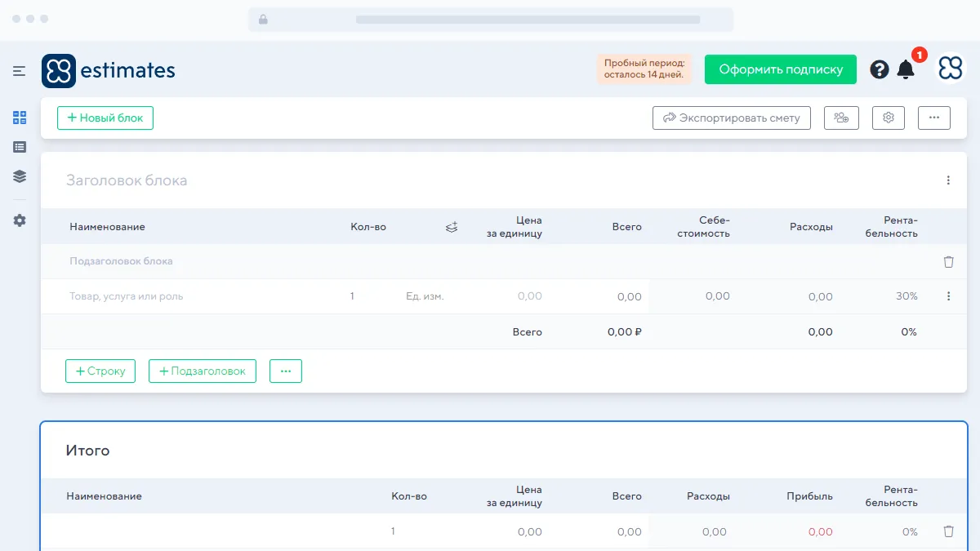
Task: Open block options vertical dots menu
Action: coord(948,180)
